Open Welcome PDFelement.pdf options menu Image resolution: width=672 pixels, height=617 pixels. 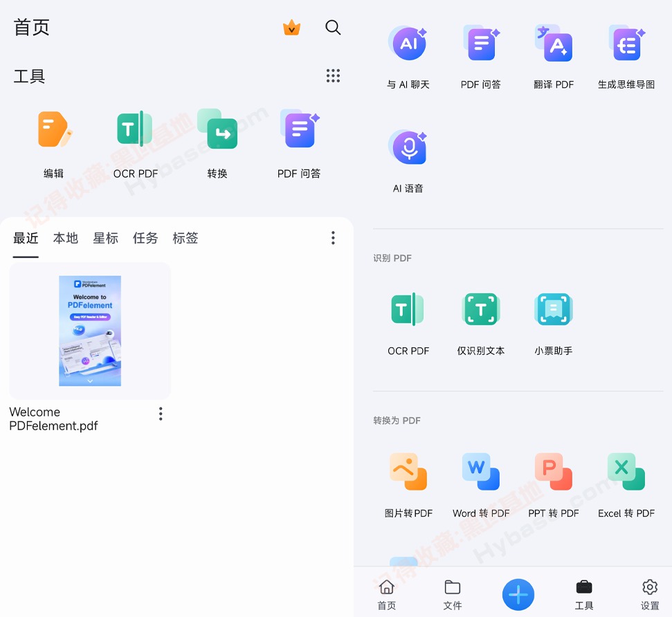[x=161, y=414]
